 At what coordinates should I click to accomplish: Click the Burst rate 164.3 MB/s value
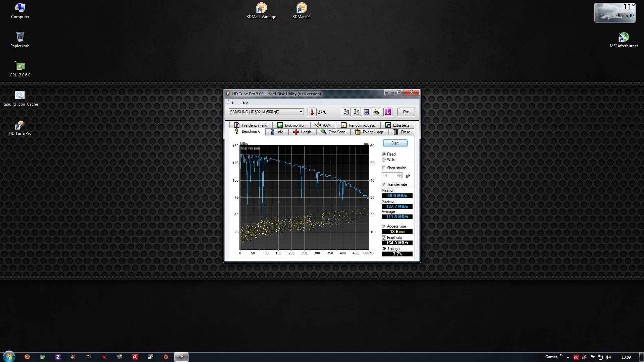pos(397,243)
